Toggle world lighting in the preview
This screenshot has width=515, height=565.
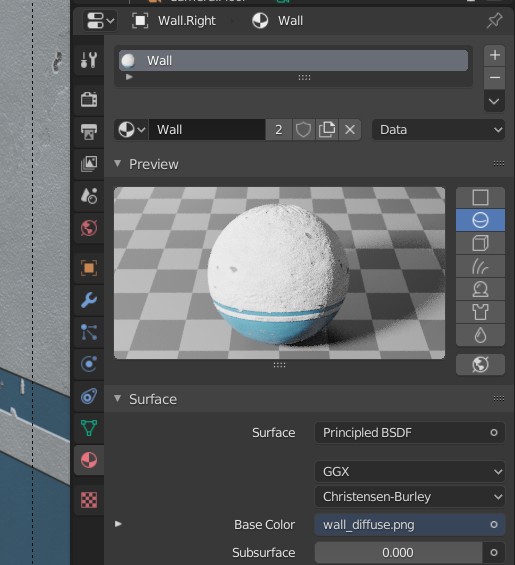[x=480, y=365]
